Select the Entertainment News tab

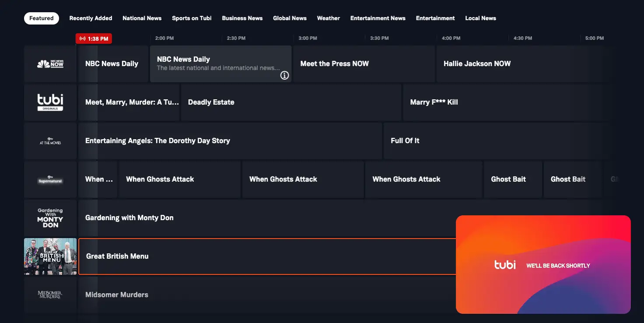[x=378, y=18]
